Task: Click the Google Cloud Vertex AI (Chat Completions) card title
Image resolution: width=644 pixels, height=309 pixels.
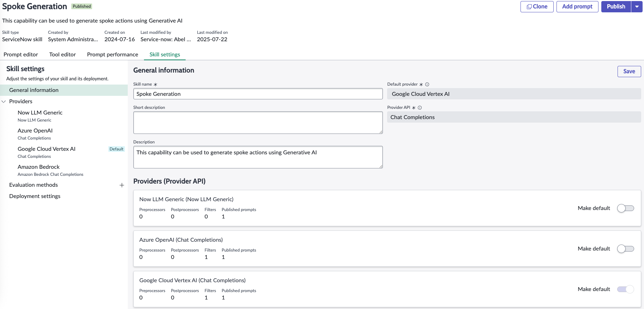Action: click(192, 280)
